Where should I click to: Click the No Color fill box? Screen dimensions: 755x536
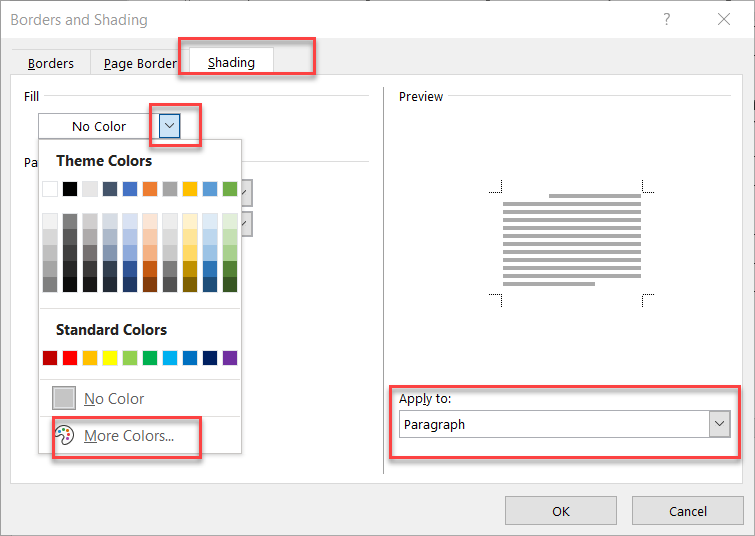coord(99,126)
